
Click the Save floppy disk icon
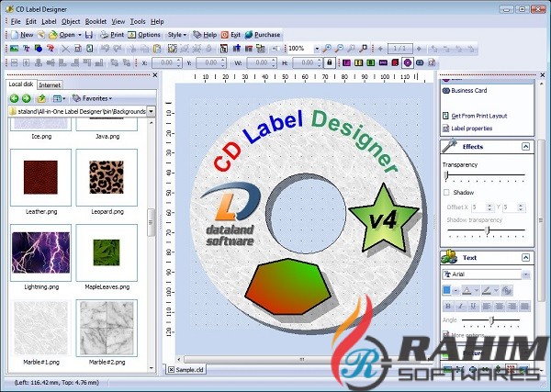click(x=89, y=35)
